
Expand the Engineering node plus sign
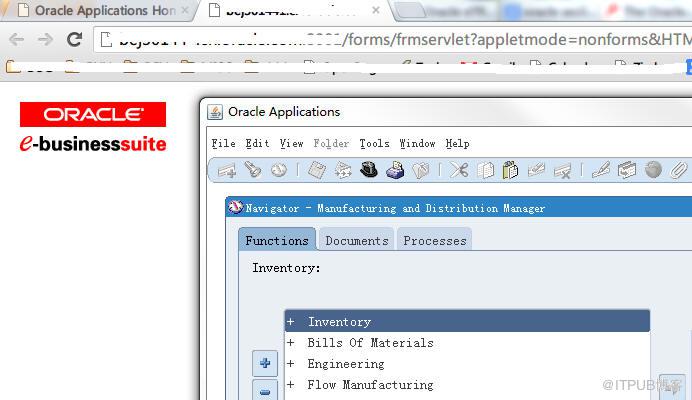pyautogui.click(x=290, y=363)
